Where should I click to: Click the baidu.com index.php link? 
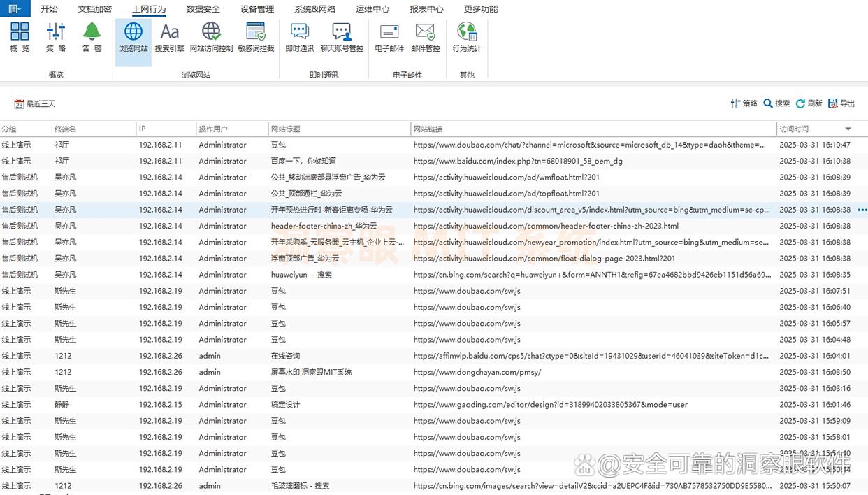click(x=518, y=161)
